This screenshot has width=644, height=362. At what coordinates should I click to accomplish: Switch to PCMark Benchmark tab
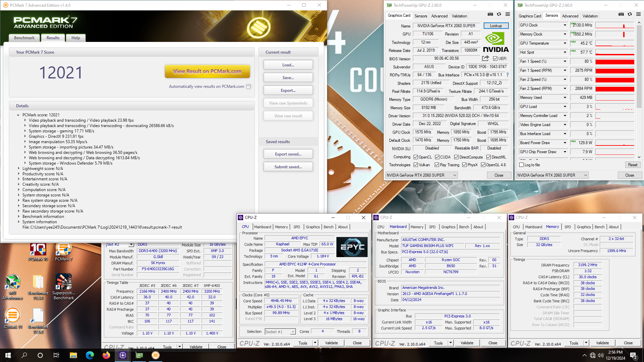tap(24, 38)
